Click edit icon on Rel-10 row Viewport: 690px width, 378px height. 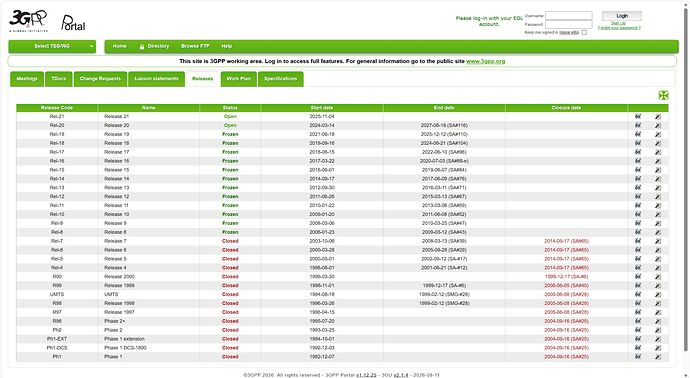pyautogui.click(x=657, y=214)
